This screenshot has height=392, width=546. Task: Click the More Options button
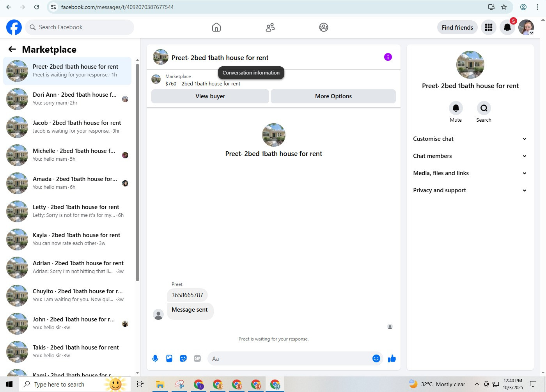(x=333, y=96)
